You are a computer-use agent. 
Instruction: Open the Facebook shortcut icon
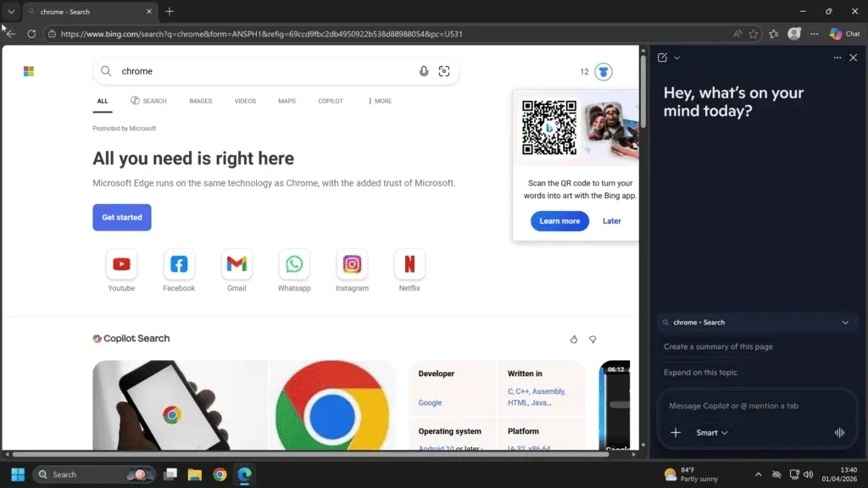(x=179, y=264)
